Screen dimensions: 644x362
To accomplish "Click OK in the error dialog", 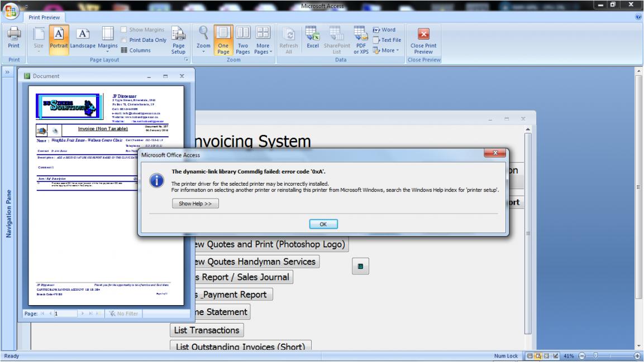I will coord(323,224).
